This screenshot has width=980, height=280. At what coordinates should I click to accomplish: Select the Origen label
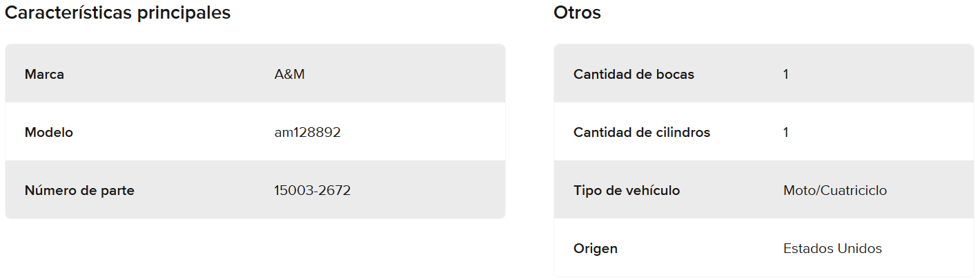[595, 249]
